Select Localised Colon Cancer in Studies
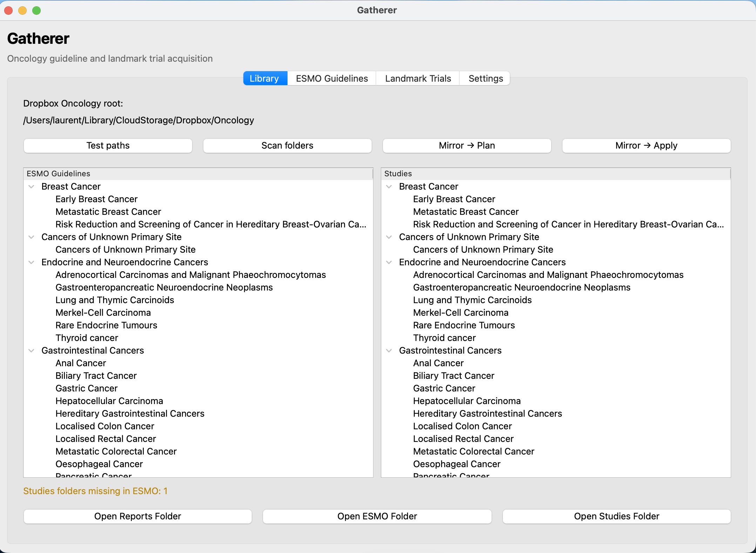 [556, 426]
